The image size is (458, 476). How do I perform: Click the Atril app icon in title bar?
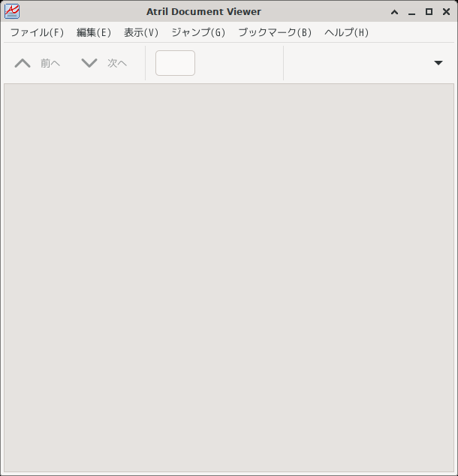tap(12, 11)
